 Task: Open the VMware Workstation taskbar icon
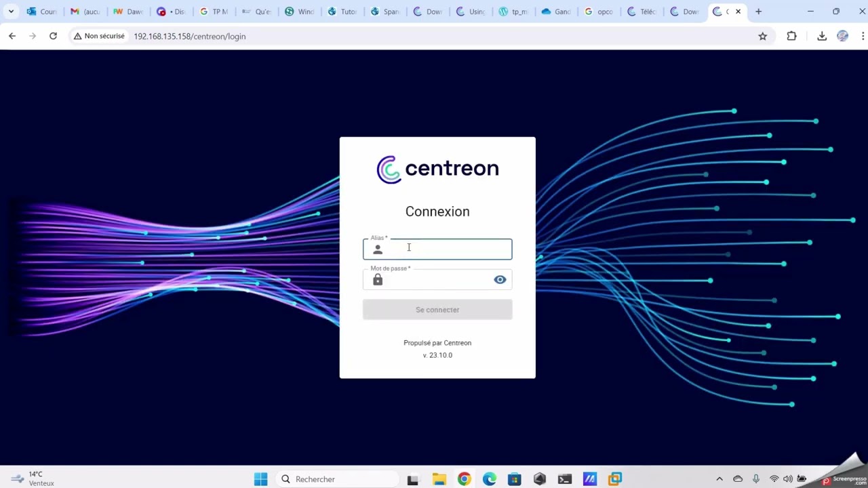click(615, 479)
